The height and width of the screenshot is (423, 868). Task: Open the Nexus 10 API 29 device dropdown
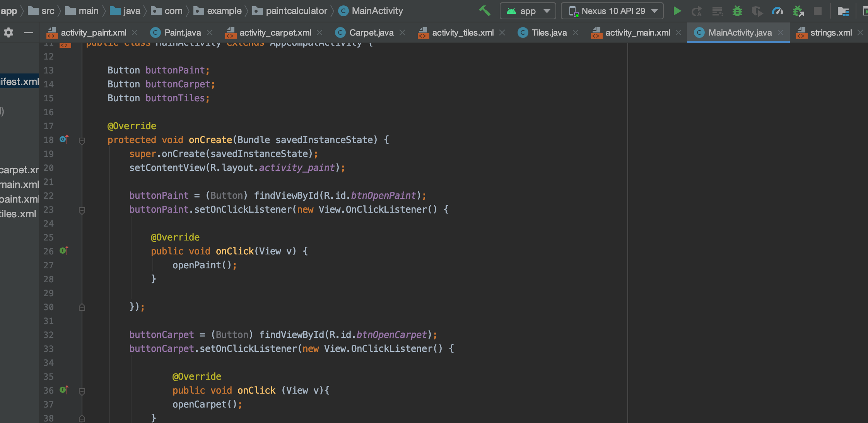[x=612, y=11]
